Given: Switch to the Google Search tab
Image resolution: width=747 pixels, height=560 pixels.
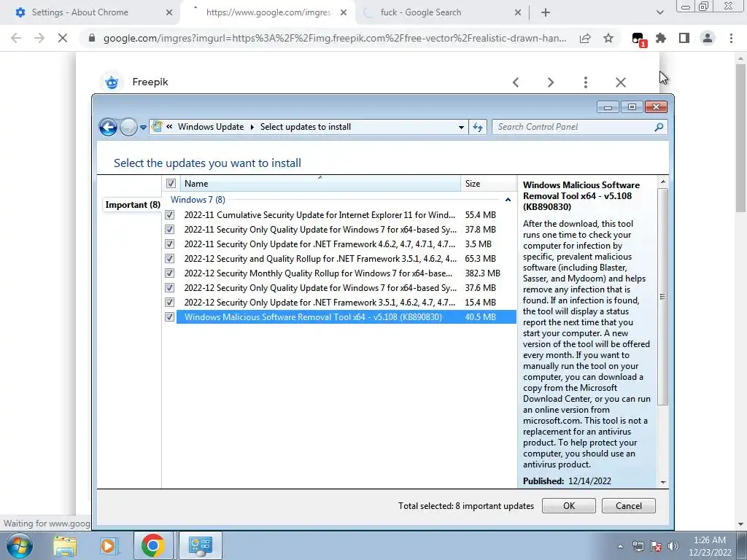Looking at the screenshot, I should pos(421,12).
